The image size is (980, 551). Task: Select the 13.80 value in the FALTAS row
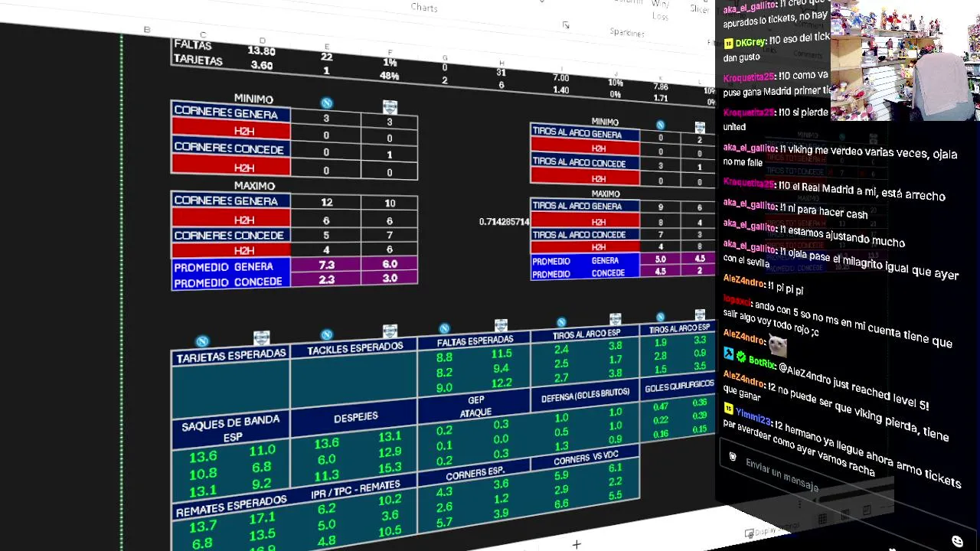[262, 51]
